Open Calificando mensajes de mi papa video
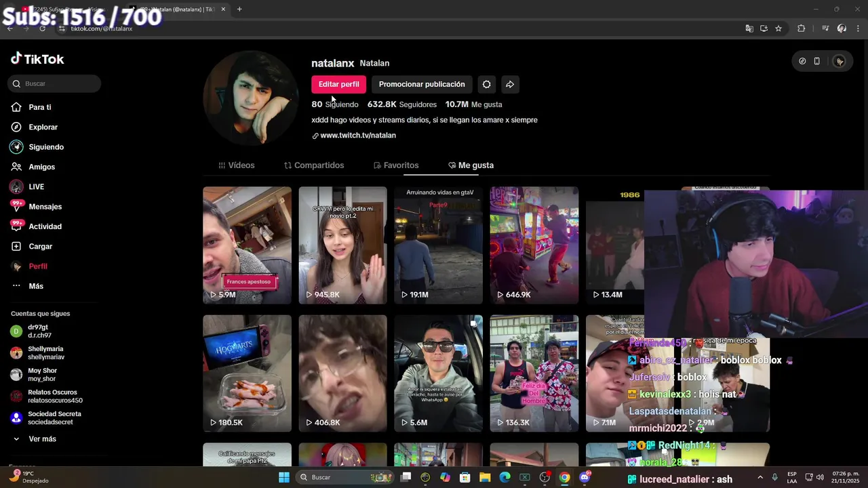868x488 pixels. (x=247, y=455)
